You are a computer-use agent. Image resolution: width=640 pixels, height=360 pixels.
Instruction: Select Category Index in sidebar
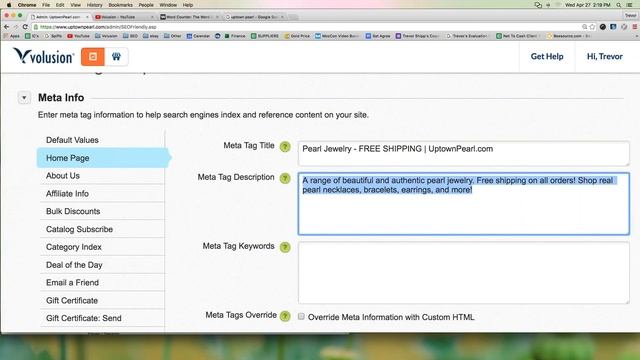pos(102,247)
